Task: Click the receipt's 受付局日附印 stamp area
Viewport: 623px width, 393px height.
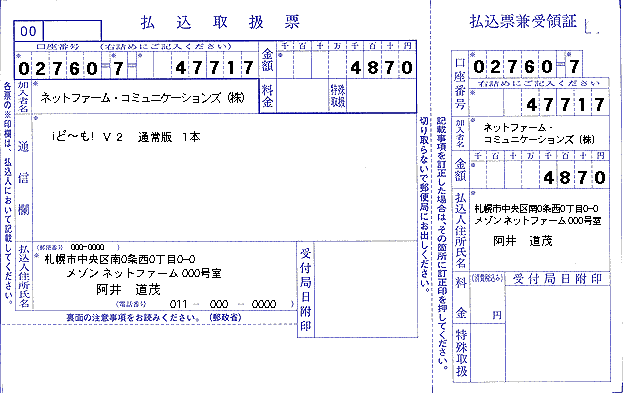Action: [558, 333]
